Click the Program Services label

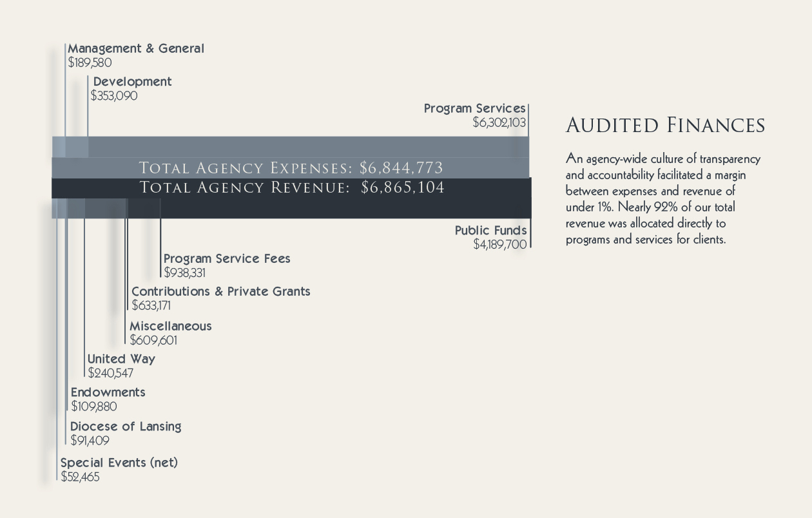point(474,108)
